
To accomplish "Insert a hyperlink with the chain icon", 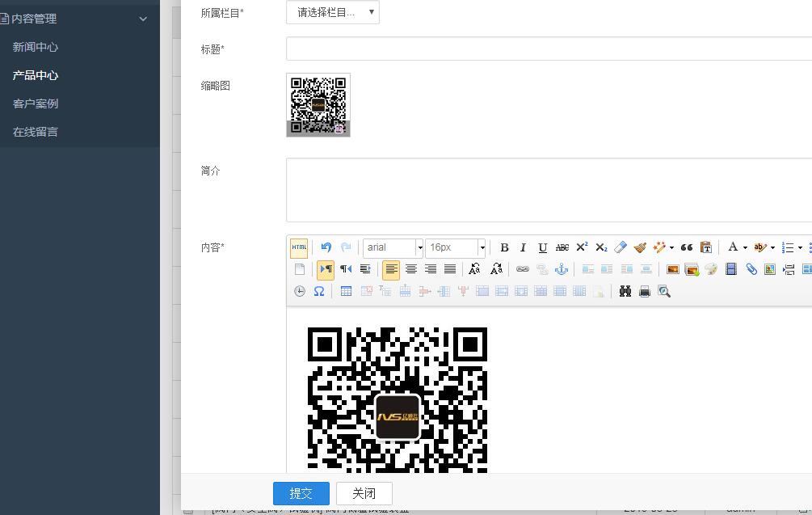I will [x=523, y=269].
